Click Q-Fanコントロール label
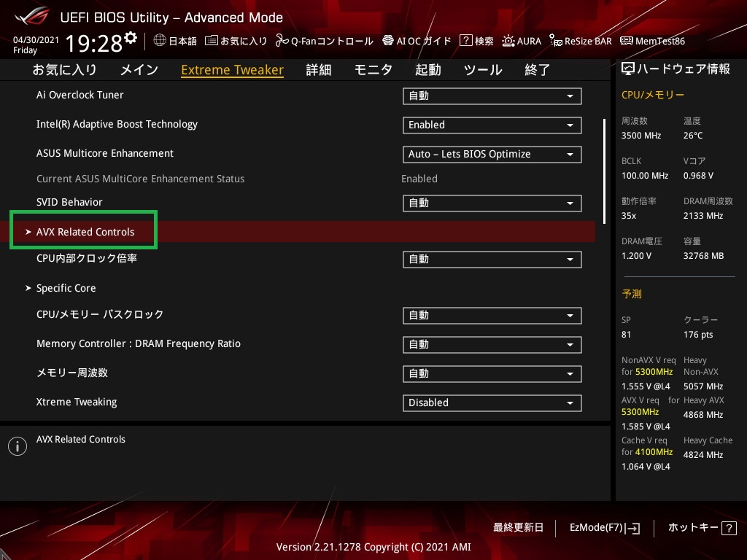The image size is (747, 560). [x=332, y=41]
